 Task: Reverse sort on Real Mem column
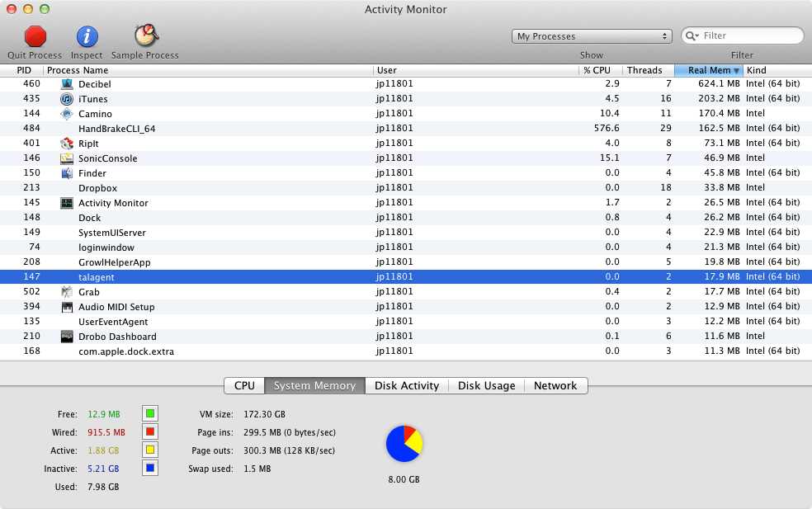(x=708, y=70)
